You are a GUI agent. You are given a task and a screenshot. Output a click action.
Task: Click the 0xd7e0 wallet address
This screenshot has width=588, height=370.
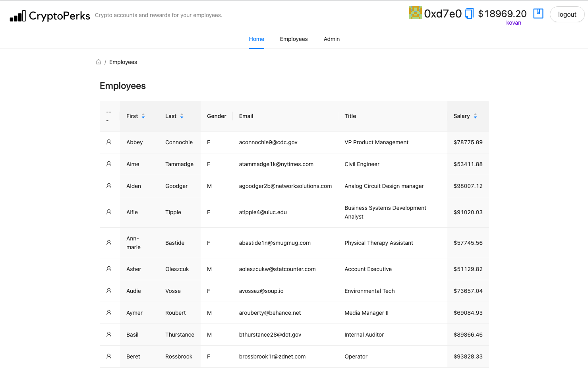pos(443,14)
